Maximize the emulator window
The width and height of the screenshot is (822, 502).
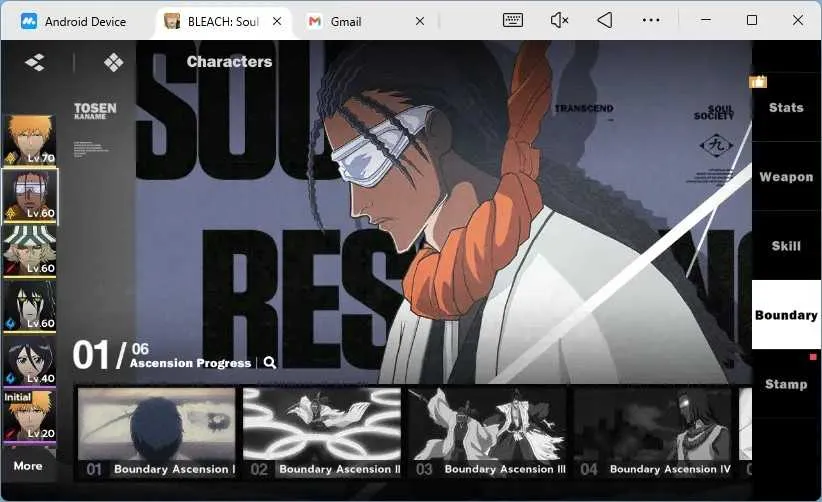(752, 20)
